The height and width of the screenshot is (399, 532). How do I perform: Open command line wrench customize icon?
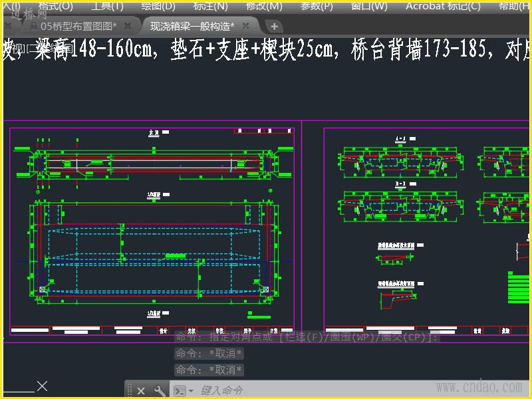(x=159, y=391)
